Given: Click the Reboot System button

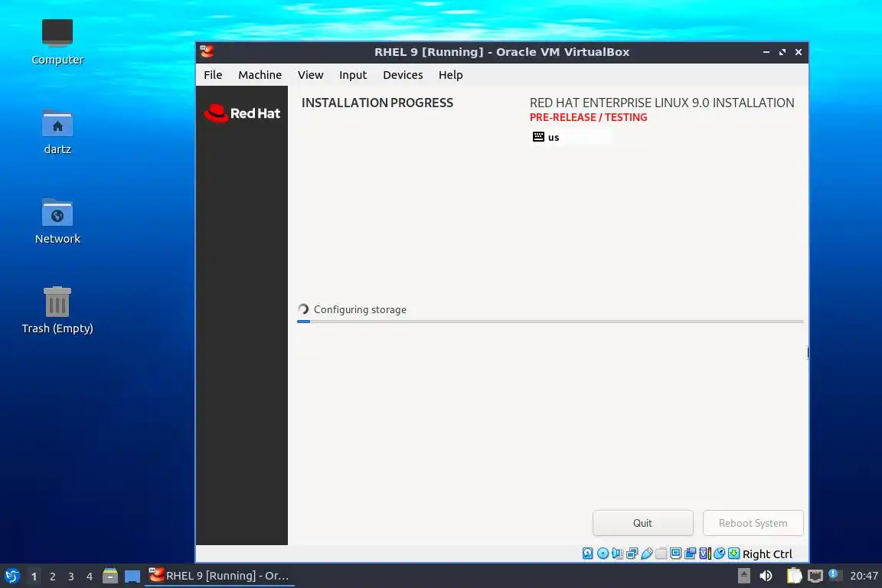Looking at the screenshot, I should click(753, 523).
